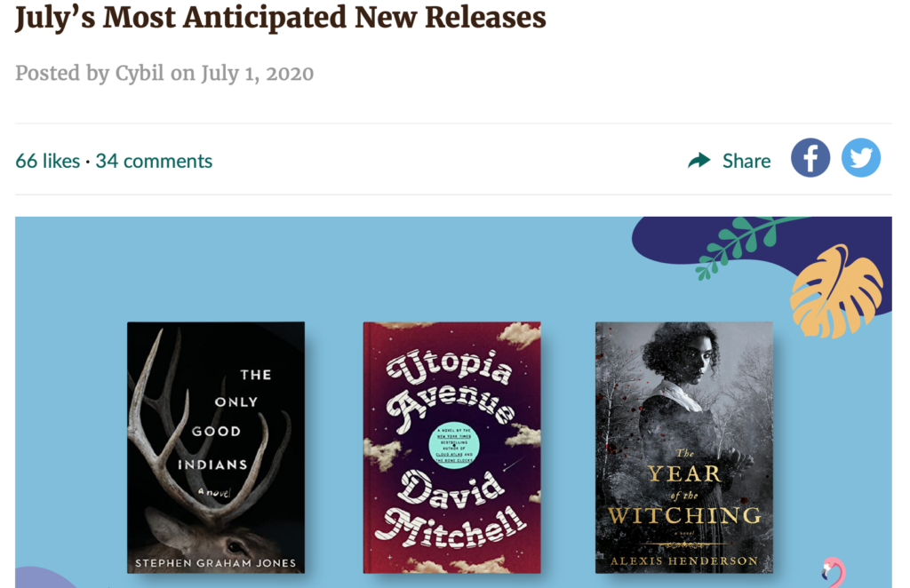Open The Year of the Witching cover
910x588 pixels.
point(684,448)
